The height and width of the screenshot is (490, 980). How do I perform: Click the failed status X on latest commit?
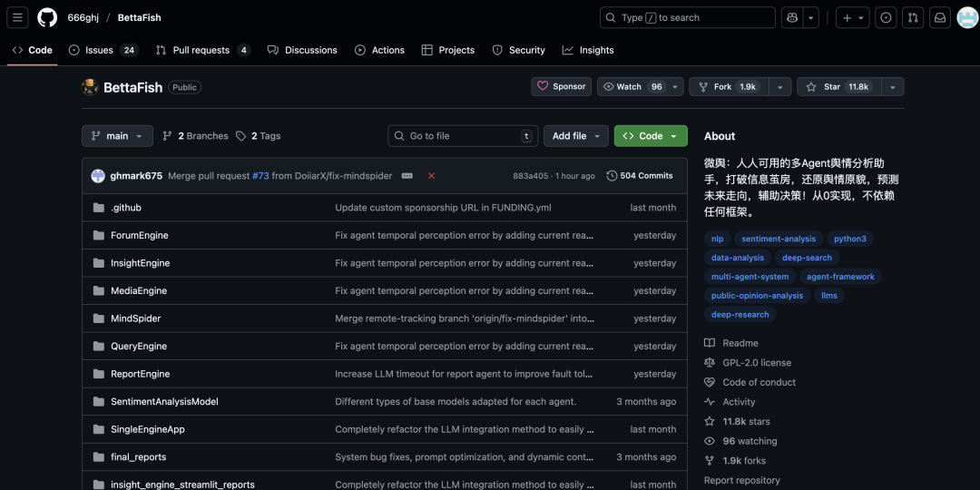click(431, 176)
